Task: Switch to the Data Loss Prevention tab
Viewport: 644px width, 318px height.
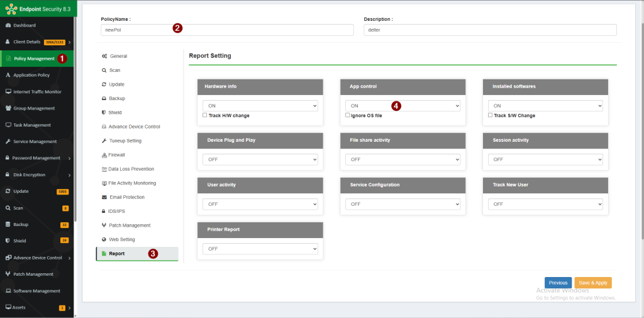Action: 131,169
